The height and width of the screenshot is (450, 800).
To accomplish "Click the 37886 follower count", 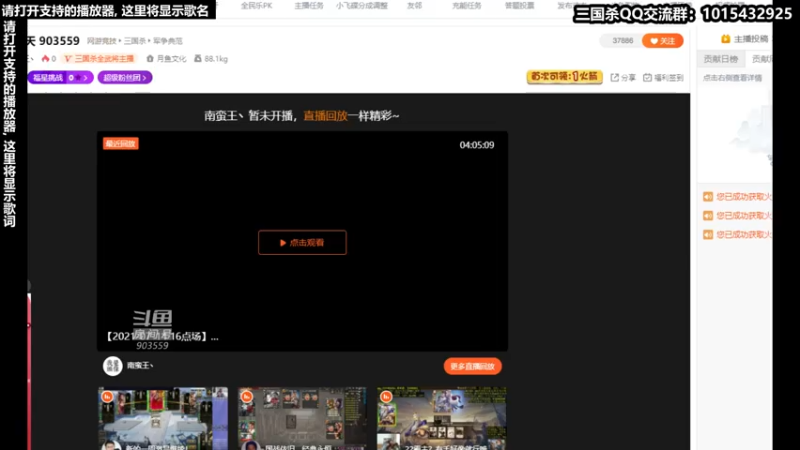I will coord(622,41).
